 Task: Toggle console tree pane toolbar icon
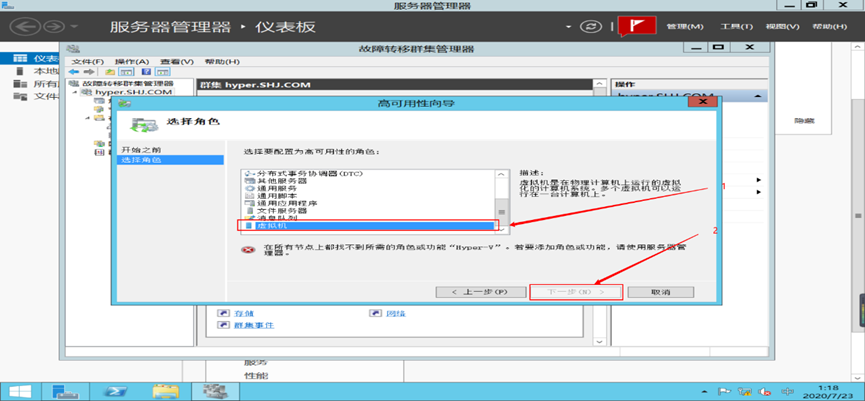coord(126,72)
